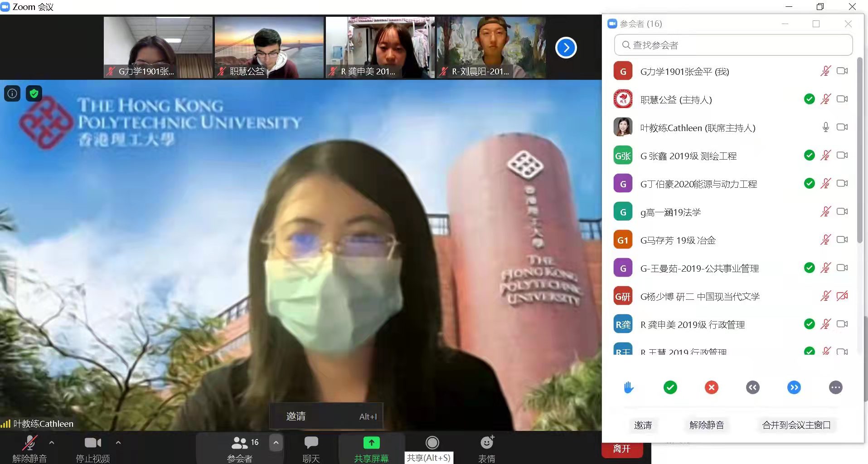Viewport: 868px width, 464px height.
Task: Expand video options arrow beside camera
Action: tap(118, 442)
